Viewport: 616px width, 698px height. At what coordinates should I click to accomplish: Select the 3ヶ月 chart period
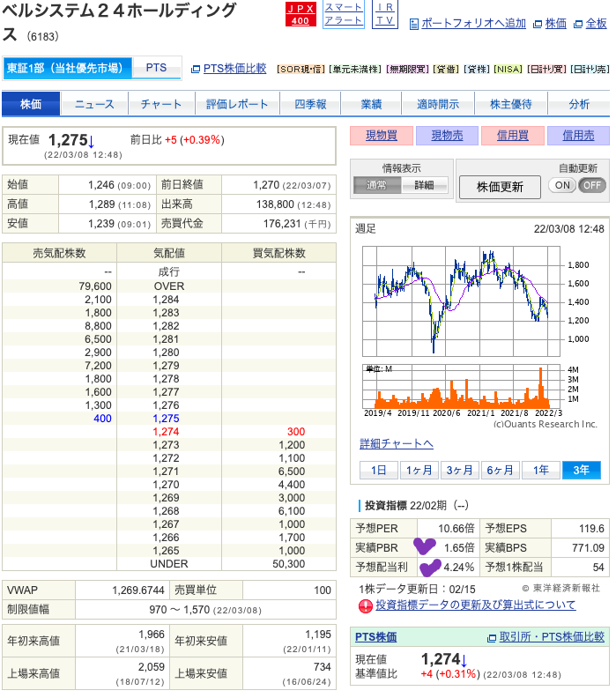coord(459,470)
